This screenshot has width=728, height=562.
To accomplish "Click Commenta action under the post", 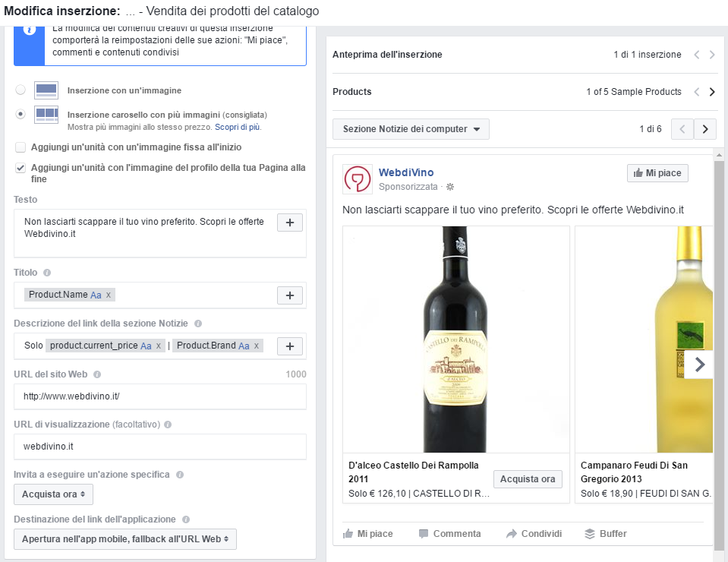I will tap(450, 534).
